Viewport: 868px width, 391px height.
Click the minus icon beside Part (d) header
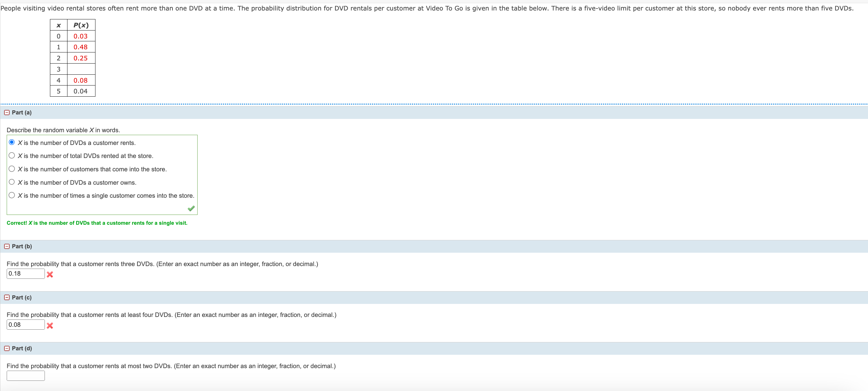point(6,348)
